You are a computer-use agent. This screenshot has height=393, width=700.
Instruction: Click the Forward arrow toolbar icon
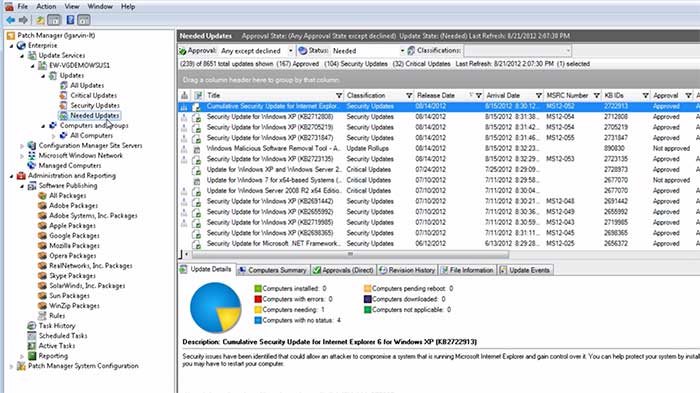[23, 20]
